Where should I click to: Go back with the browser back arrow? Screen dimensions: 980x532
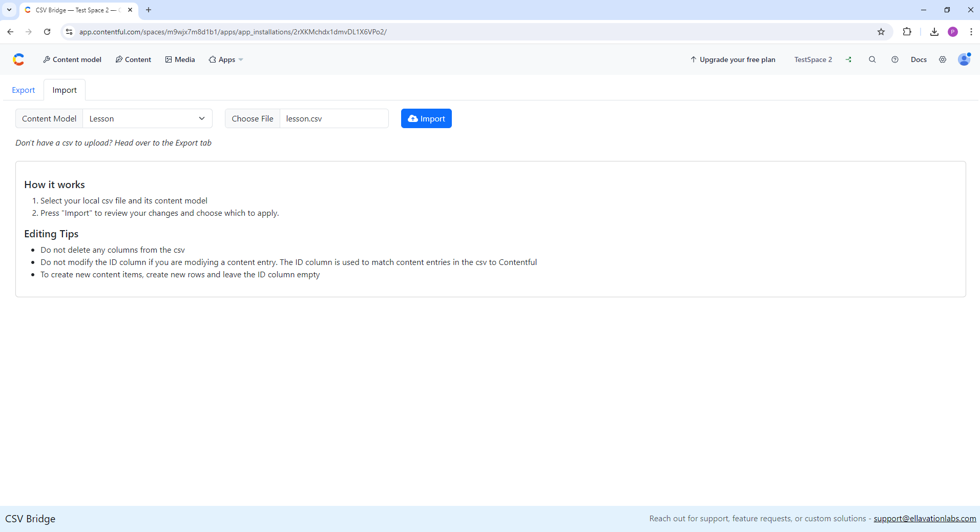(10, 32)
